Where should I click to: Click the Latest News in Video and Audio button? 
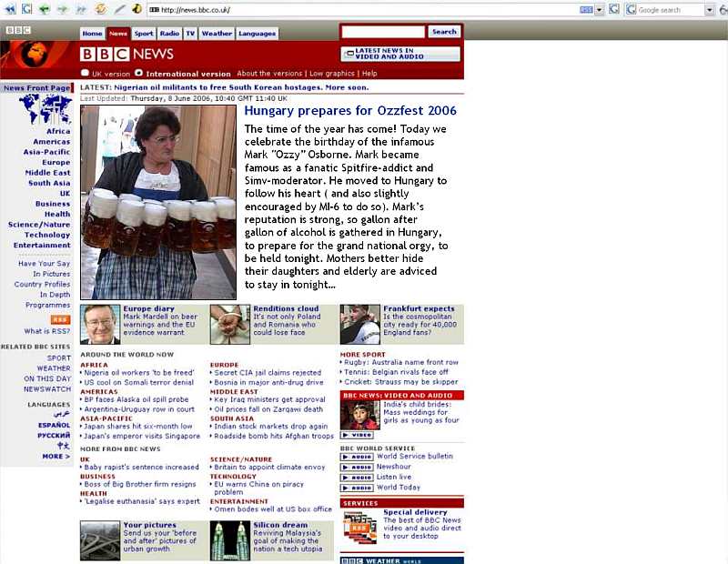tap(400, 54)
